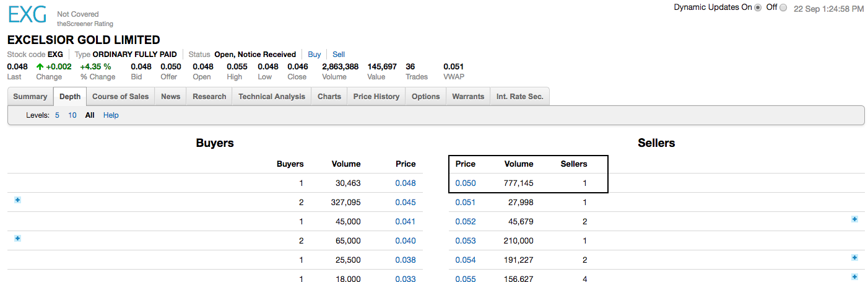
Task: Expand sellers row at price 0.052
Action: point(854,219)
